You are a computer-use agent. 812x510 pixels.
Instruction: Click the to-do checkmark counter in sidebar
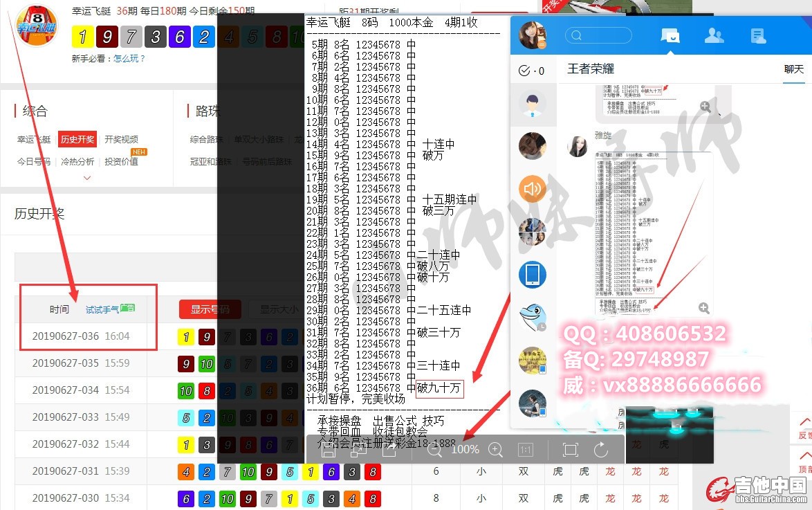[x=531, y=71]
